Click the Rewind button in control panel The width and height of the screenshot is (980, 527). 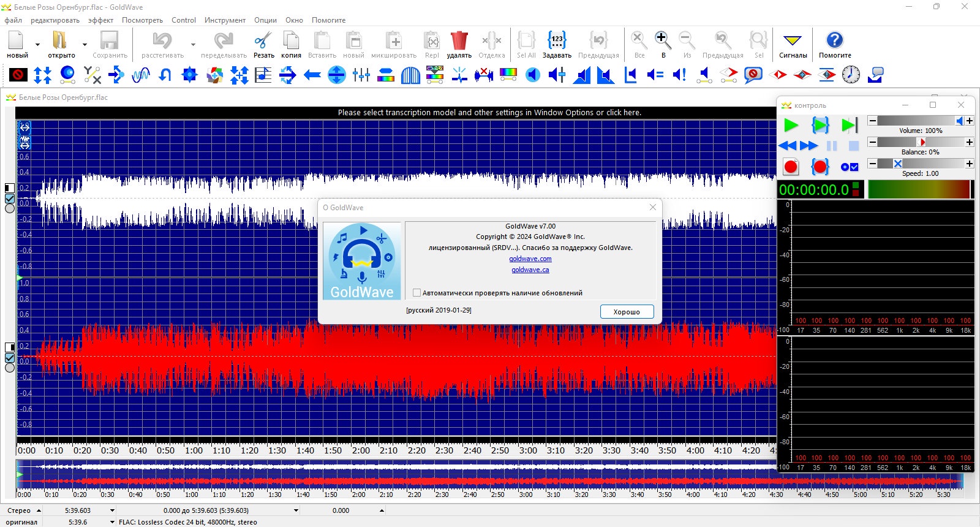(x=787, y=146)
